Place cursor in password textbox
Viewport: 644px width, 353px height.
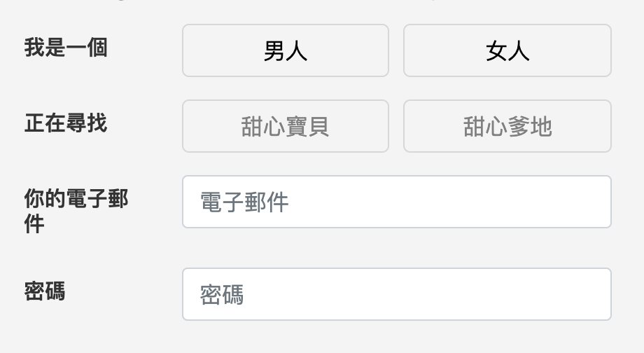click(x=396, y=294)
